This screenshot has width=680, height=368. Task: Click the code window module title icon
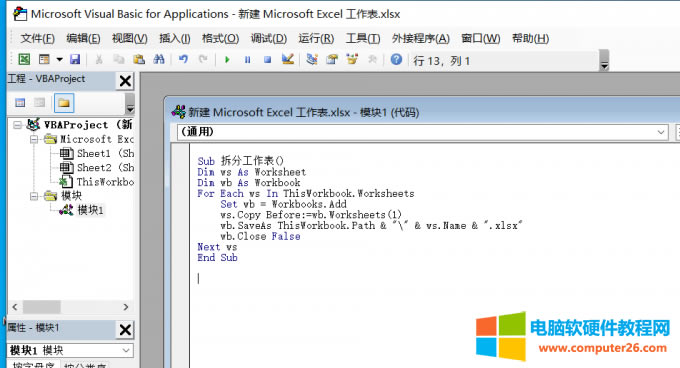(178, 112)
